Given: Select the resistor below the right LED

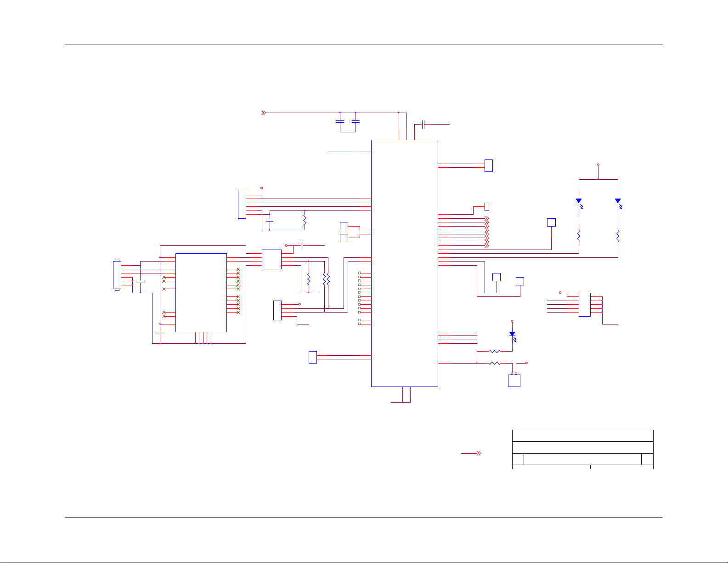Looking at the screenshot, I should click(x=618, y=236).
